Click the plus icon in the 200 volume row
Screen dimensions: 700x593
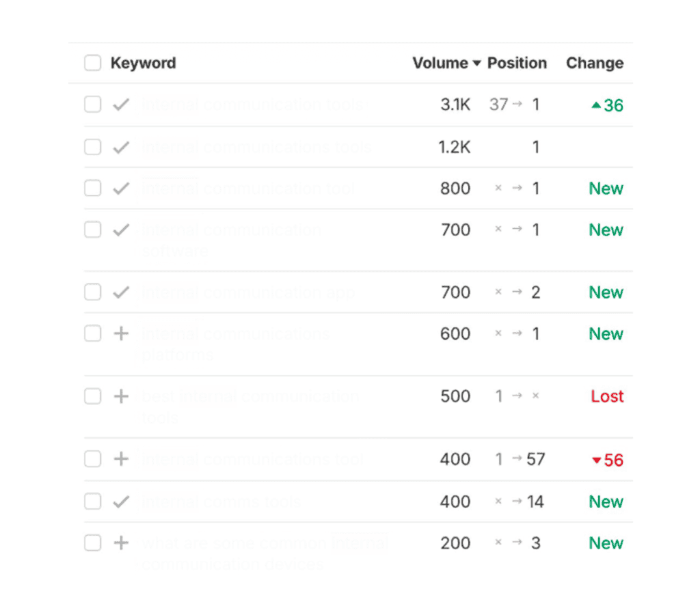tap(121, 543)
